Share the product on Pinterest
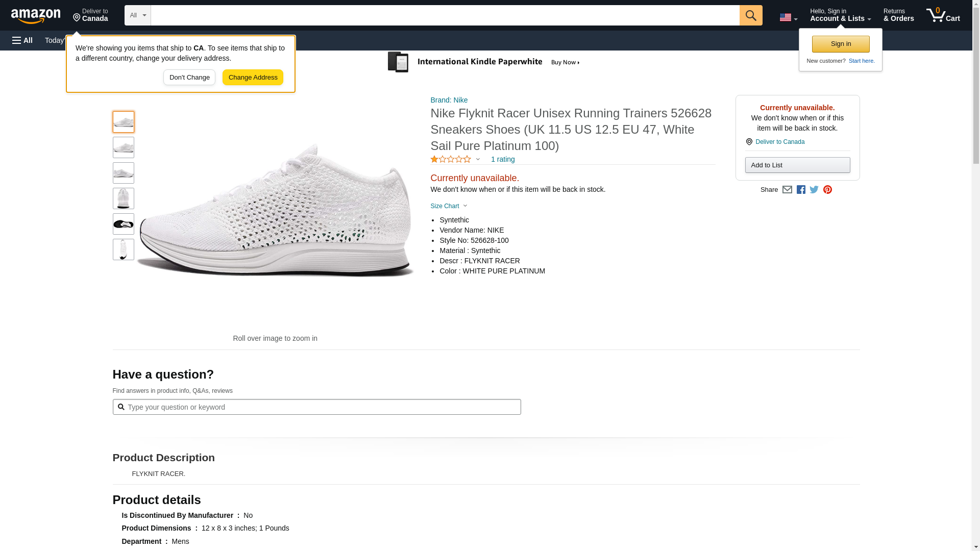Image resolution: width=980 pixels, height=551 pixels. click(827, 190)
